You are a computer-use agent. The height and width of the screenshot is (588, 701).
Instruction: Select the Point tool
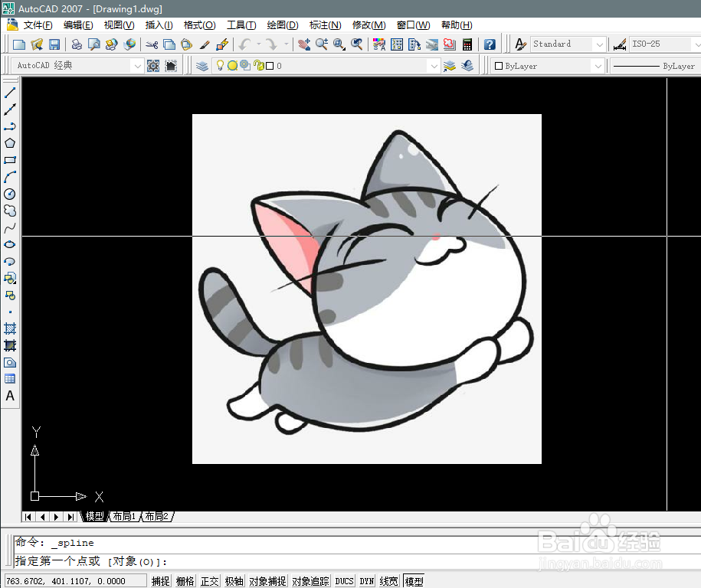coord(10,312)
